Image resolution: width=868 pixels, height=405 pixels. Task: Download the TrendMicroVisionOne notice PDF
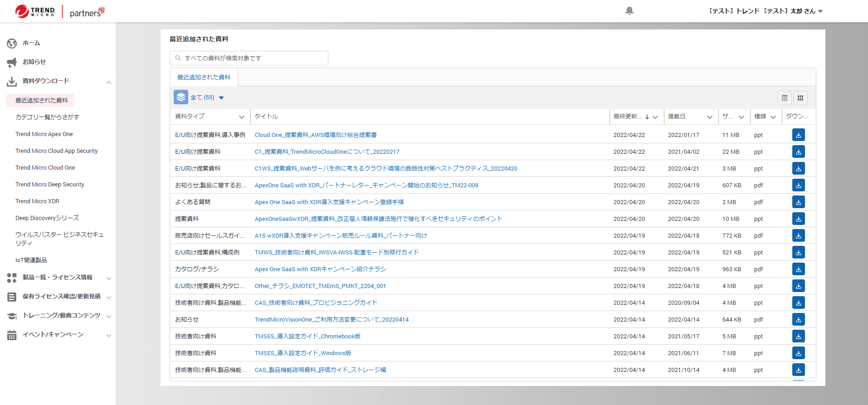click(x=798, y=320)
